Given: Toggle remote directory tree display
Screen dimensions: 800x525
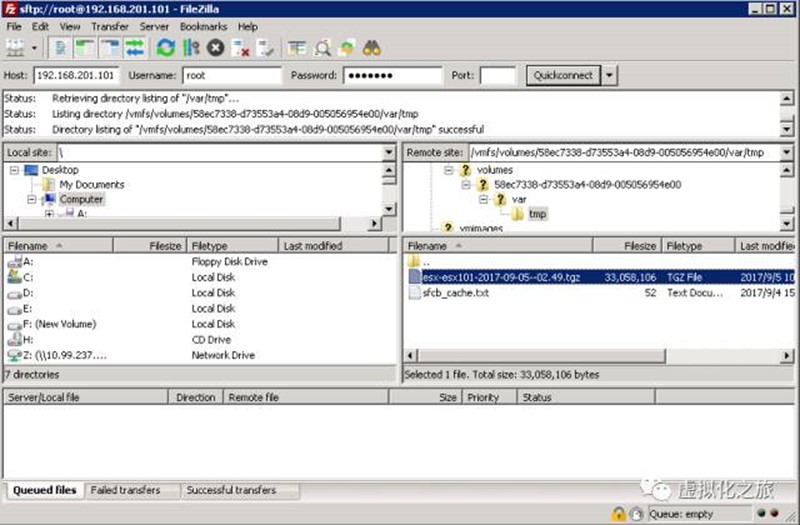Looking at the screenshot, I should (x=110, y=48).
